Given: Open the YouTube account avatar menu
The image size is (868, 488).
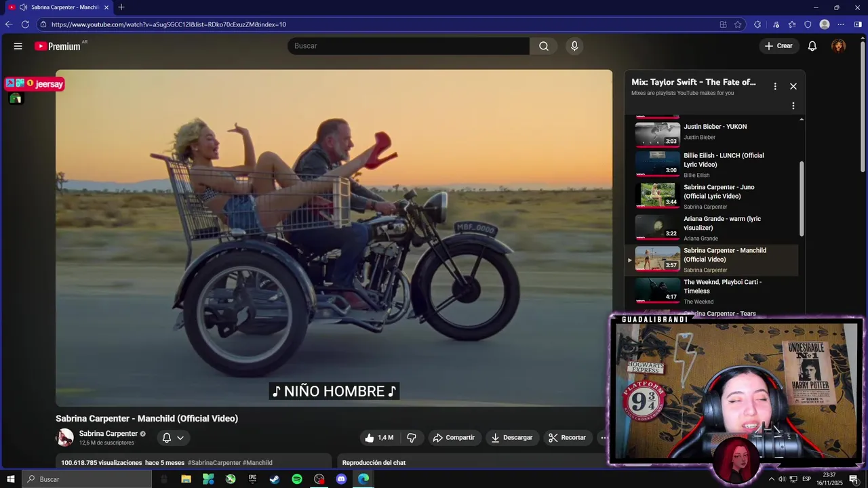Looking at the screenshot, I should pyautogui.click(x=839, y=46).
